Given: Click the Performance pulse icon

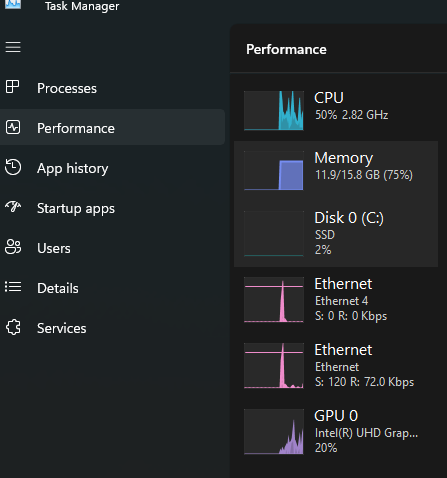Looking at the screenshot, I should tap(13, 127).
